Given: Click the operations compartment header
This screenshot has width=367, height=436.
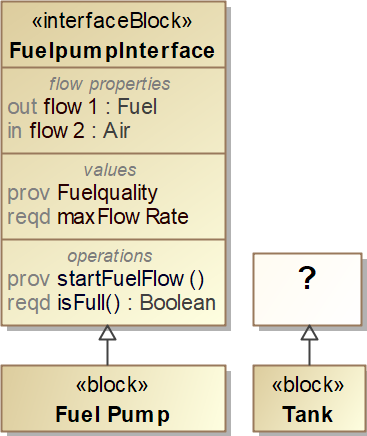Looking at the screenshot, I should coord(110,256).
